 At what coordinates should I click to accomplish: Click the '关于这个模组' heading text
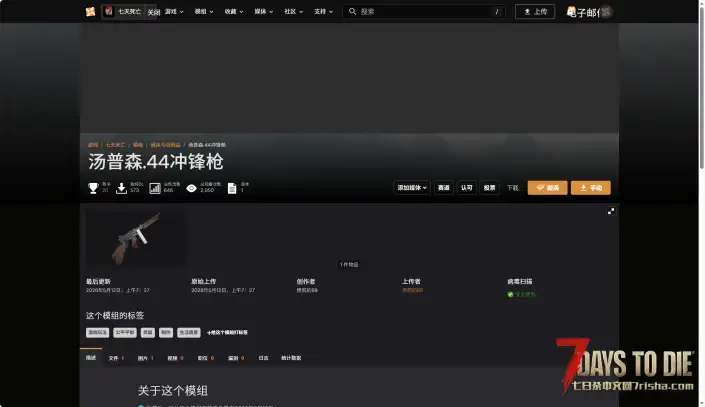pyautogui.click(x=173, y=391)
